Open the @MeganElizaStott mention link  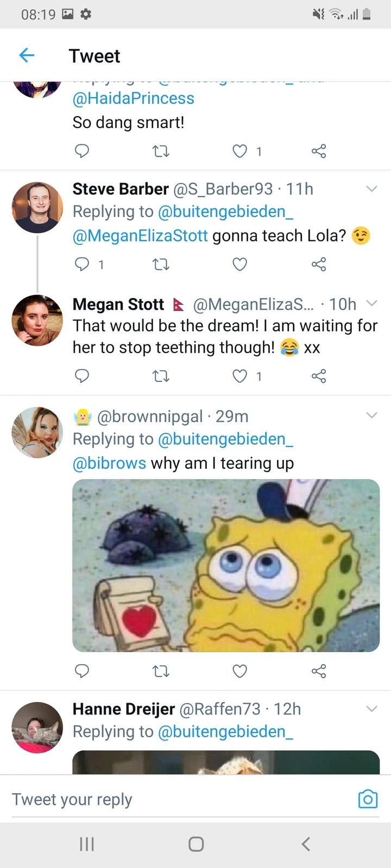[x=140, y=236]
